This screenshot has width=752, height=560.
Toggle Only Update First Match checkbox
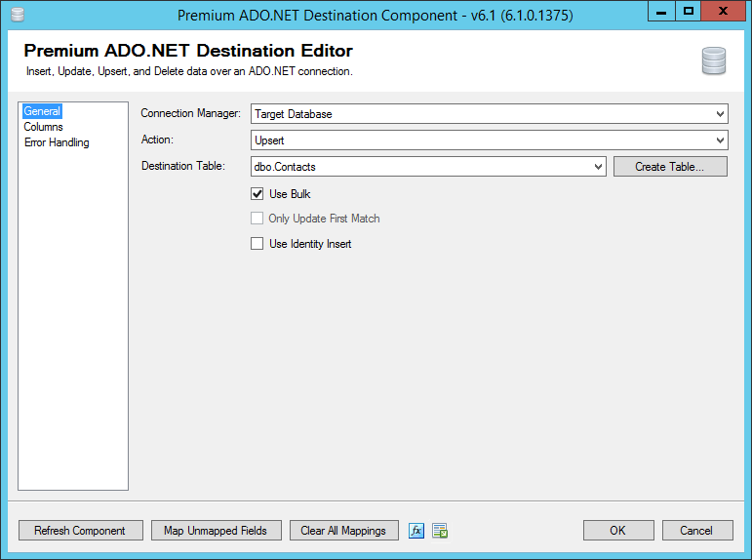point(257,219)
